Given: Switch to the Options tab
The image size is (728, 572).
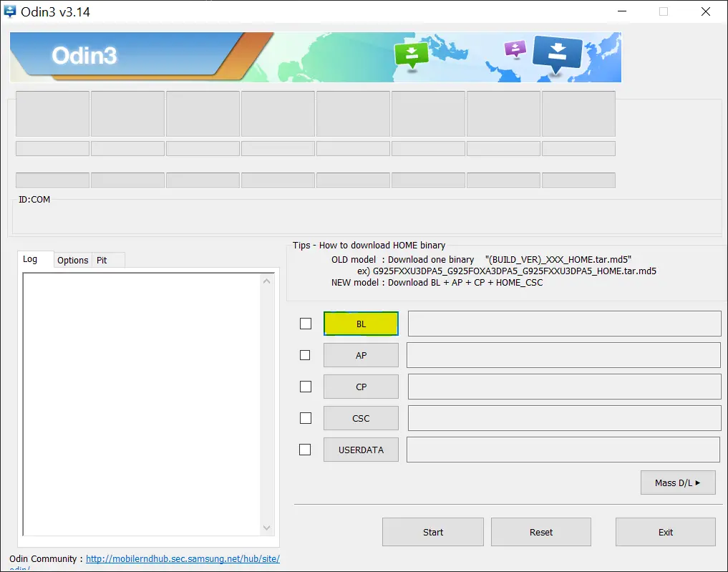Looking at the screenshot, I should (73, 260).
